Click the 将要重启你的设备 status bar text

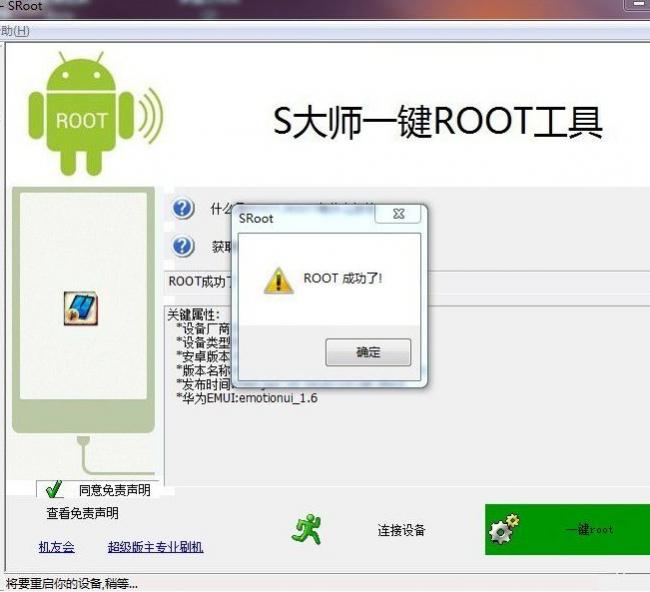(71, 584)
